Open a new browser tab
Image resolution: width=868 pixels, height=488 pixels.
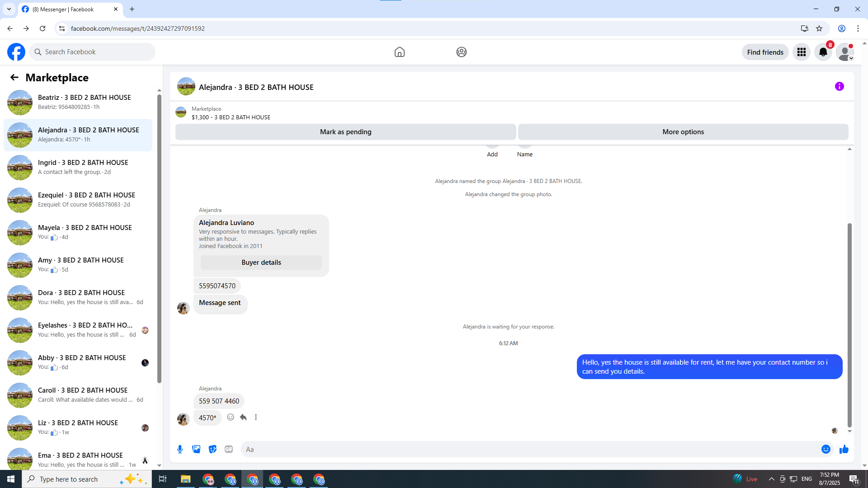[x=132, y=9]
